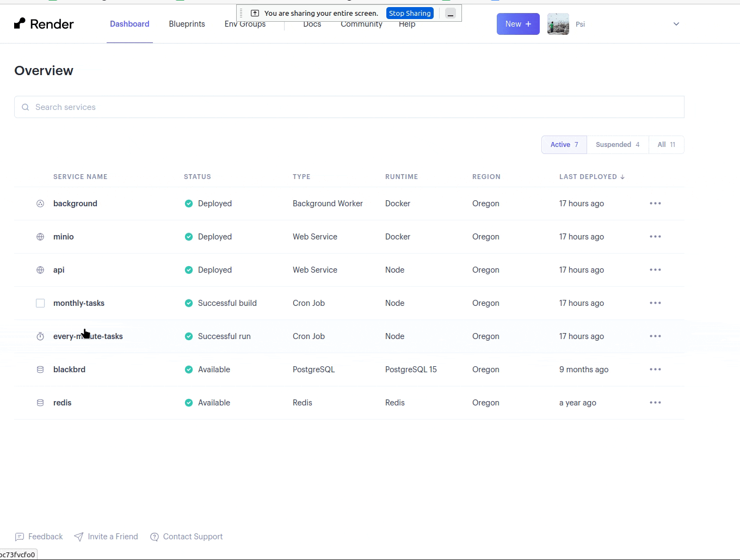This screenshot has width=740, height=560.
Task: Open the three-dot menu for api
Action: [655, 270]
